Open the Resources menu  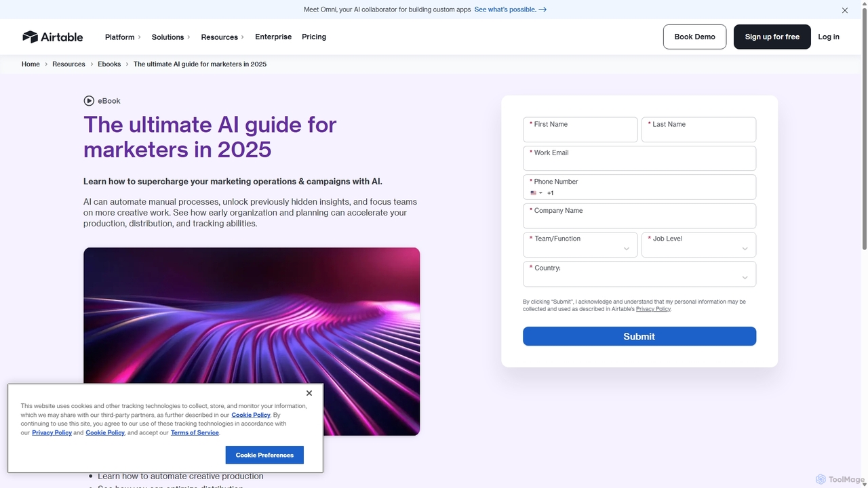coord(222,37)
